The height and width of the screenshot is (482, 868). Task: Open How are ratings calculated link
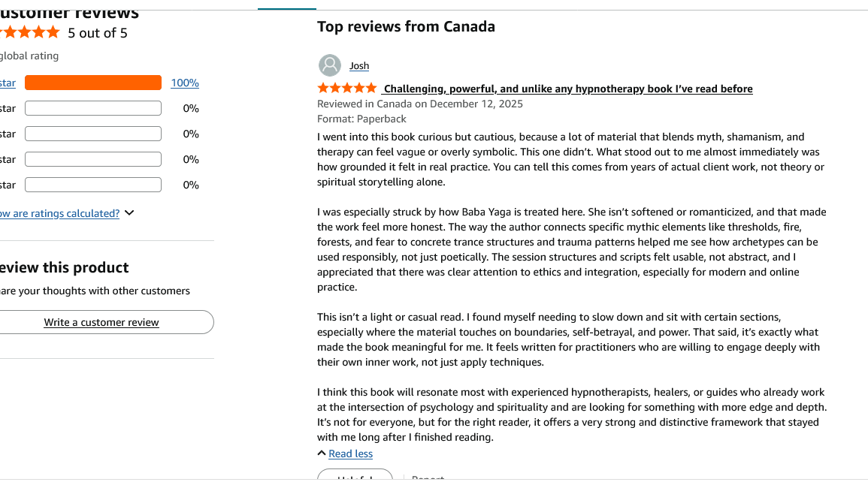[60, 213]
